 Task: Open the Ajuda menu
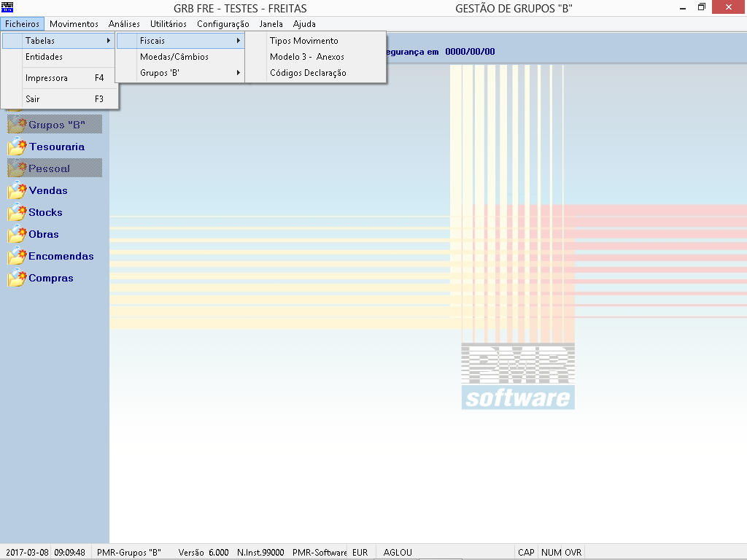coord(304,24)
